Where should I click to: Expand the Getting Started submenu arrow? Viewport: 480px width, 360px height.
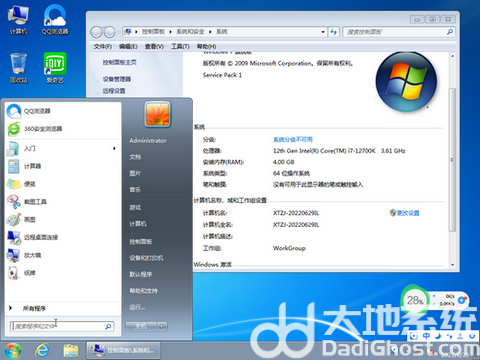coord(114,148)
